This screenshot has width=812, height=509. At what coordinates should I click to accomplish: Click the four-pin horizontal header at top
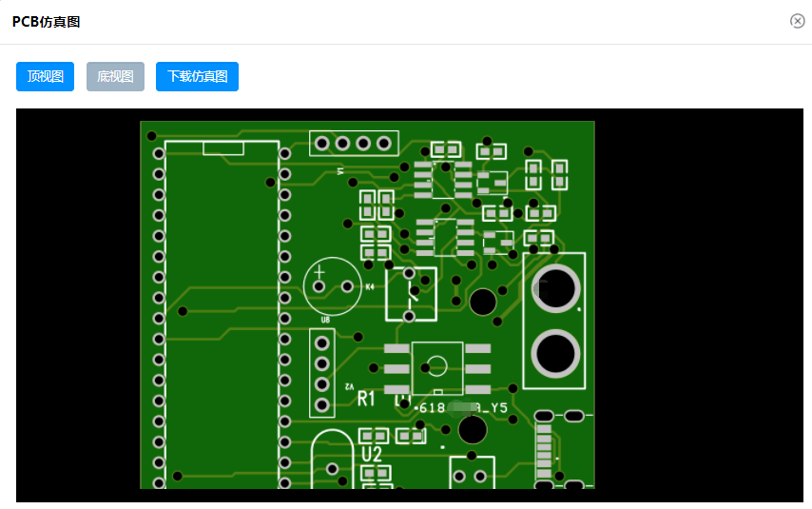tap(353, 144)
